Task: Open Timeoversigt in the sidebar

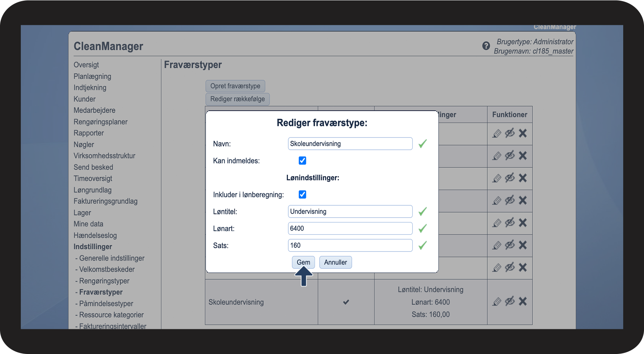Action: click(93, 179)
